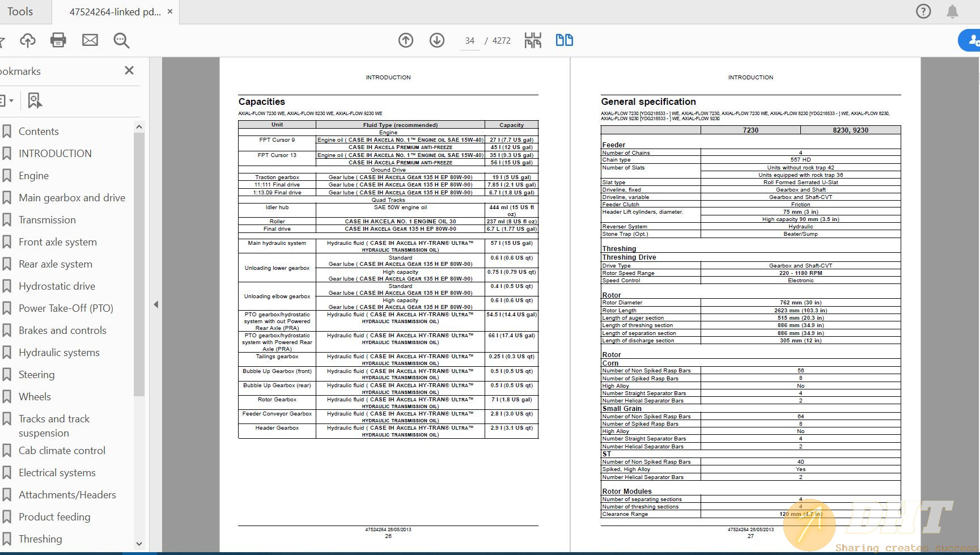Click the 557 HD chain type value
Viewport: 980px width, 555px height.
click(x=800, y=160)
